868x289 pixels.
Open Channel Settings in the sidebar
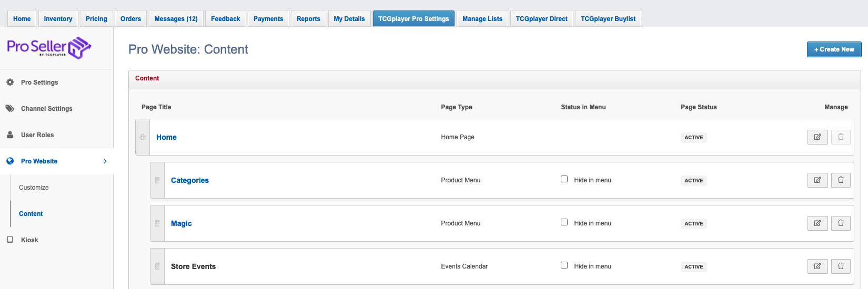click(x=47, y=109)
